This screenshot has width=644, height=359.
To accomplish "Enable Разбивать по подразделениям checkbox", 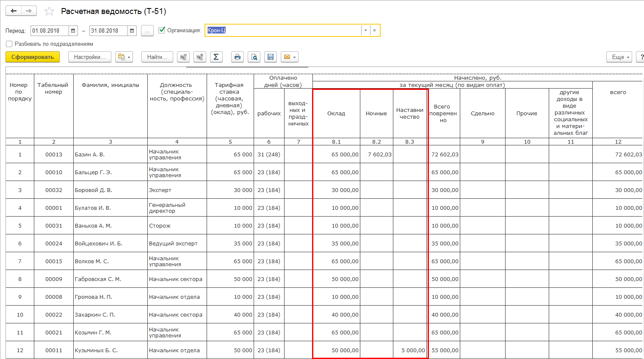I will [x=9, y=44].
